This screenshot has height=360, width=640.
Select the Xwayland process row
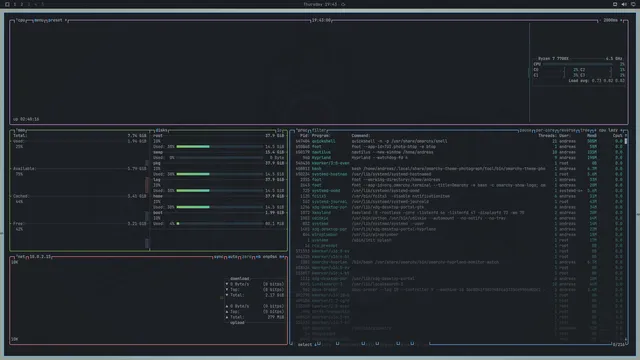460,213
